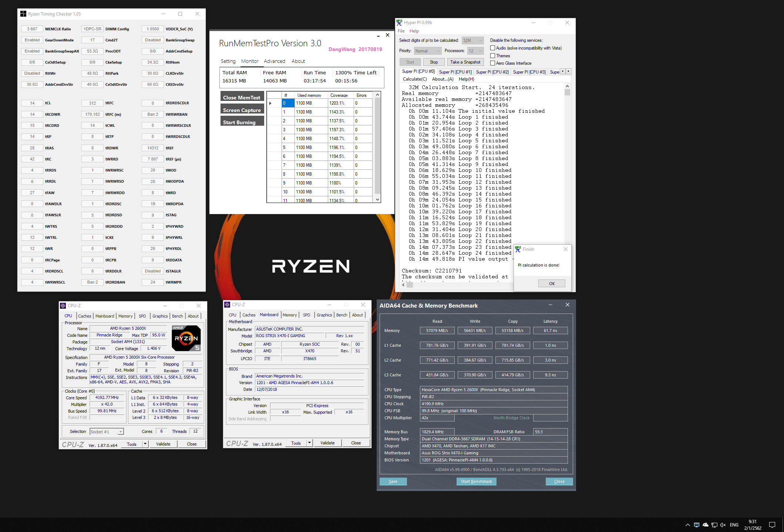Click the tCL value field 14
This screenshot has width=784, height=532.
(32, 103)
